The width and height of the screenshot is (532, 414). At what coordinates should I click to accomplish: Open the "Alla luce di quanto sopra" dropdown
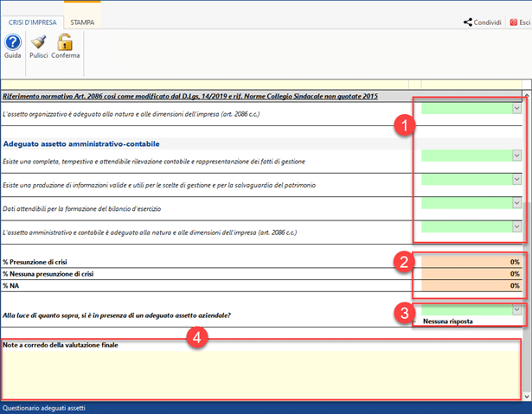tap(516, 309)
